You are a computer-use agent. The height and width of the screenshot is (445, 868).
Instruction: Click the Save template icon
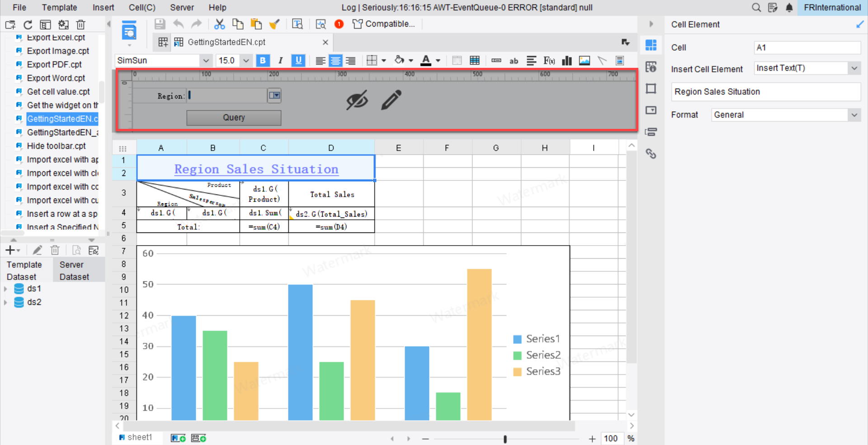click(x=160, y=24)
